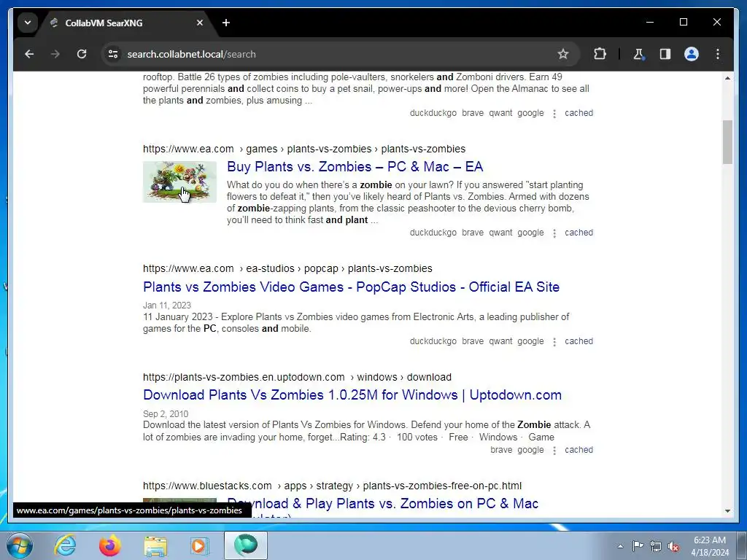Click the Plants vs. Zombies result thumbnail
This screenshot has height=560, width=747.
pyautogui.click(x=179, y=182)
